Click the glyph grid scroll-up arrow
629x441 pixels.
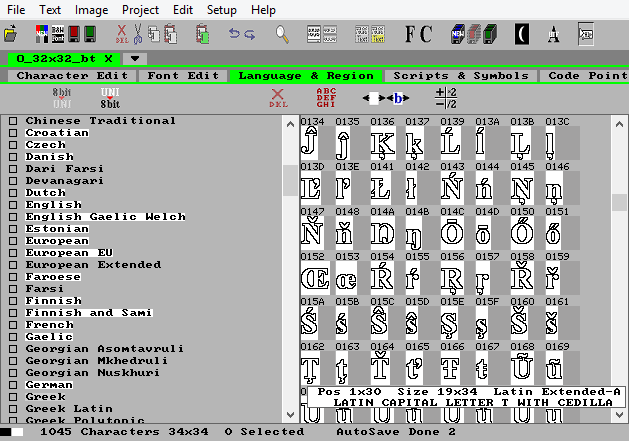point(619,124)
